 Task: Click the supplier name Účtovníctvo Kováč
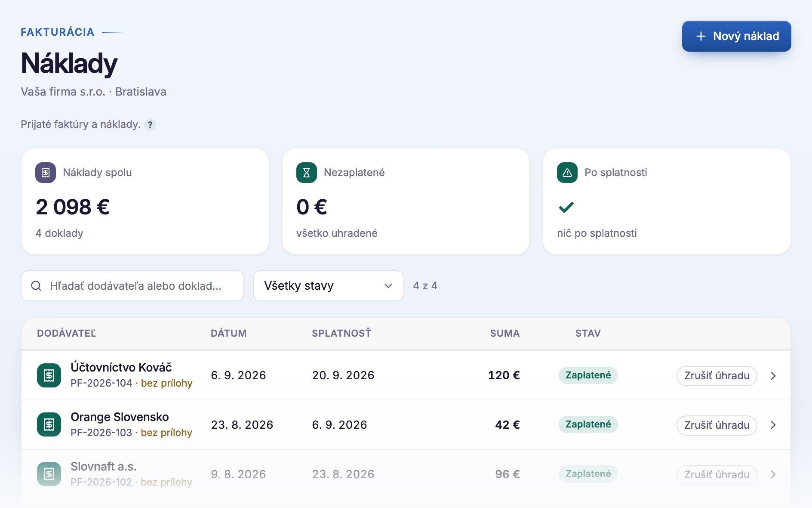point(121,367)
